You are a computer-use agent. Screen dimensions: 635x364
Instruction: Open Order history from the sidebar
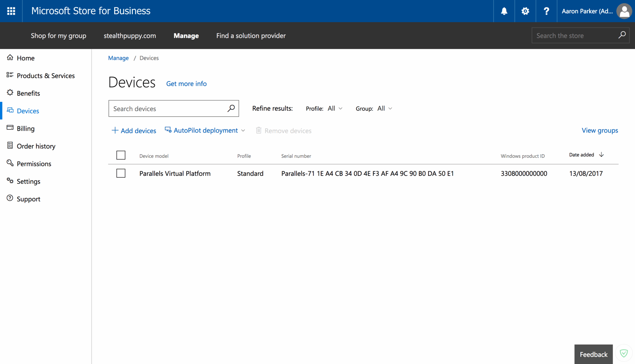tap(36, 146)
